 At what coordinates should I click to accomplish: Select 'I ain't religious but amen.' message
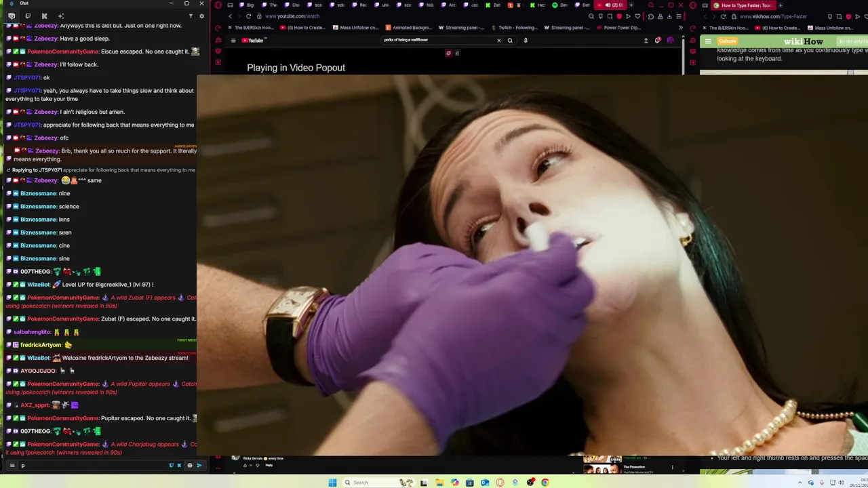point(92,112)
